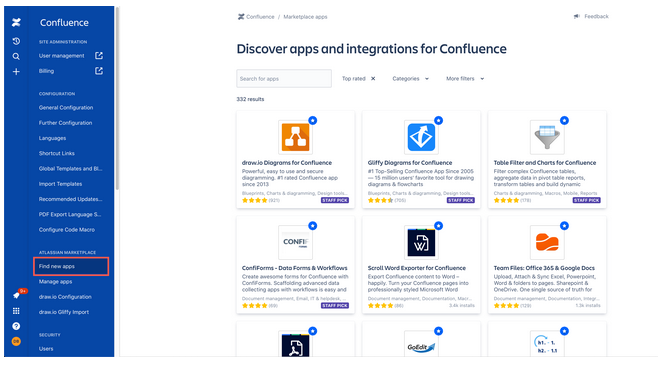Open Table Filter and Charts title

pos(545,162)
